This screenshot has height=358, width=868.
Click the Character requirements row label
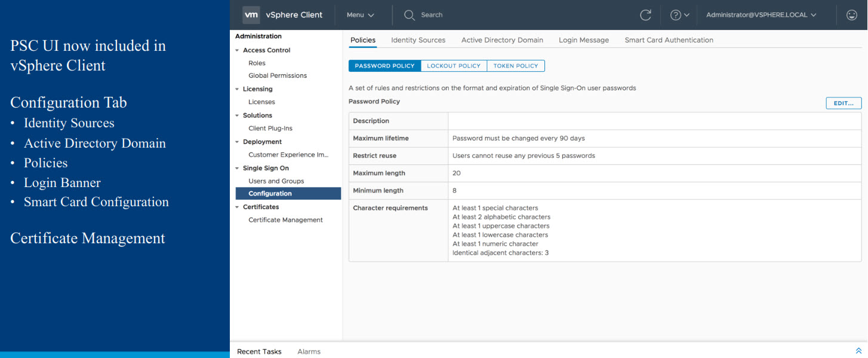coord(390,208)
